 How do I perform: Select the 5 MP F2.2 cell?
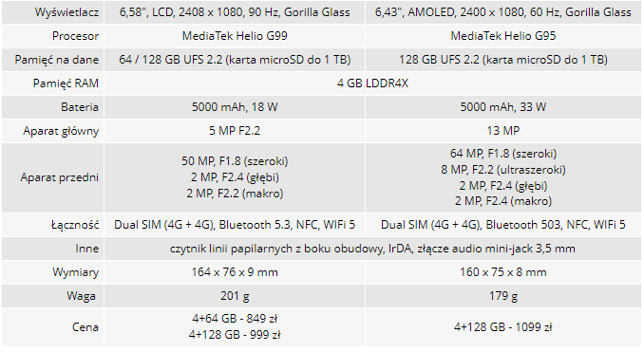[x=235, y=131]
